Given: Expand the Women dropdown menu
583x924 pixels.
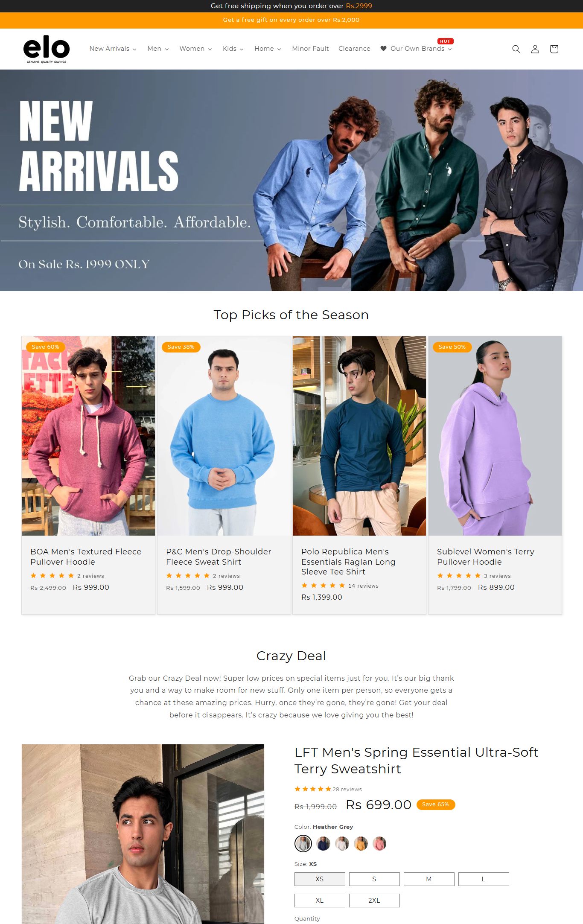Looking at the screenshot, I should coord(195,49).
